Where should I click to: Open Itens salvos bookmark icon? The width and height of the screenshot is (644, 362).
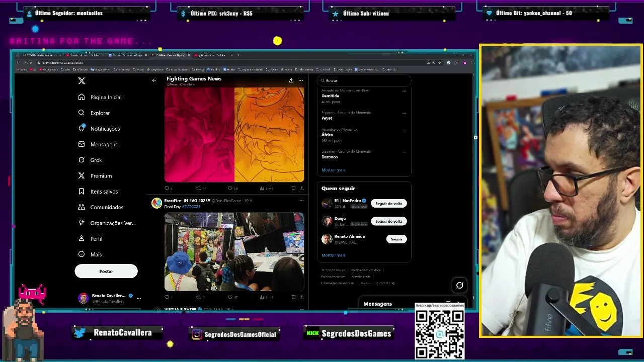(x=82, y=192)
